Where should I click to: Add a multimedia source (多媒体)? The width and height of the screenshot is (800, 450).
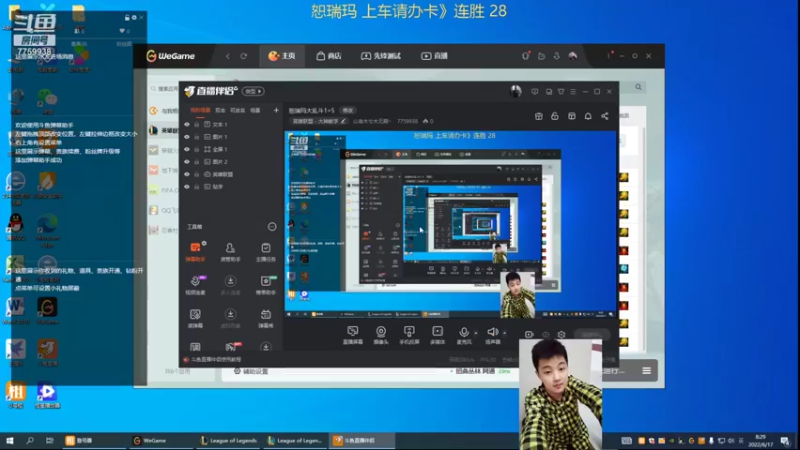click(437, 335)
